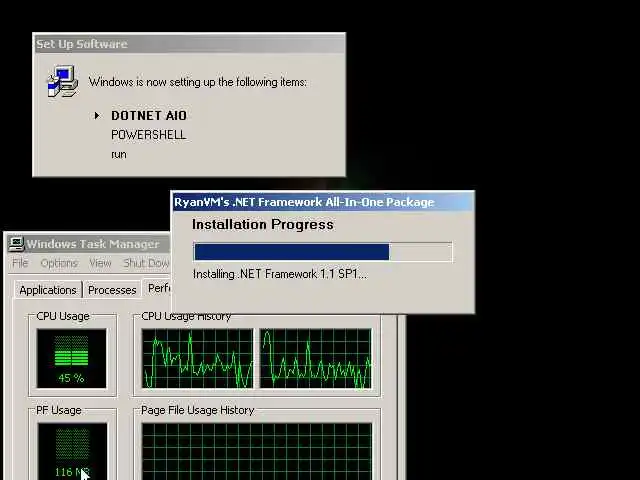Click the Installation Progress bar

click(x=322, y=251)
